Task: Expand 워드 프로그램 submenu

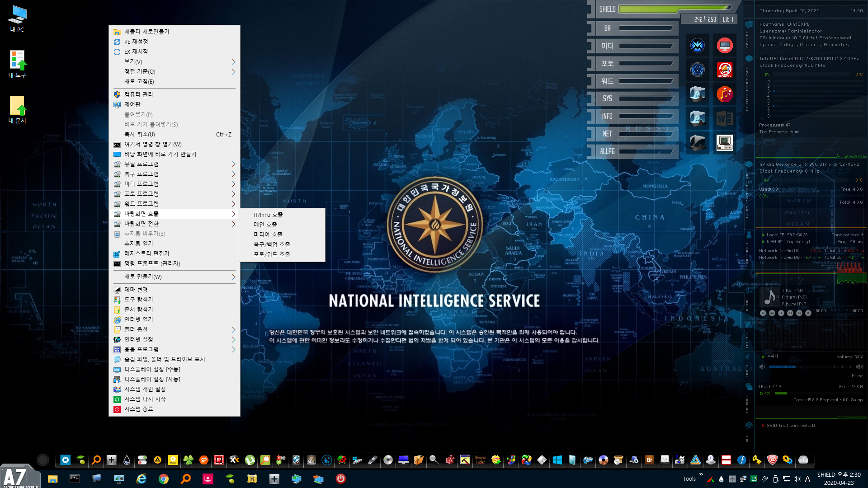Action: (175, 204)
